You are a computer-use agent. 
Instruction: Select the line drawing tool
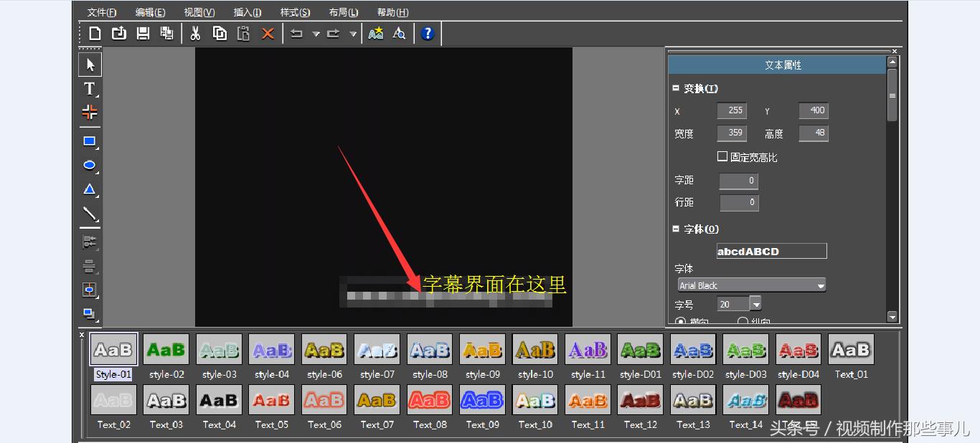(x=90, y=212)
